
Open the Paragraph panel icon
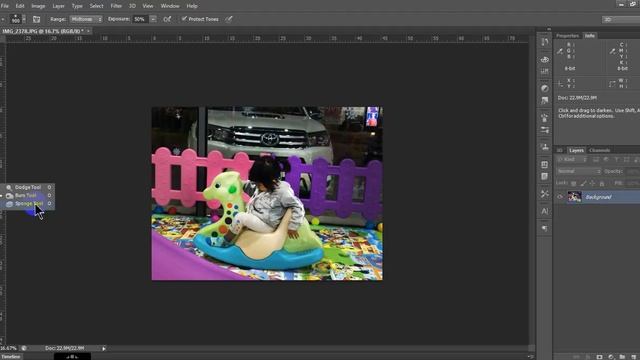pyautogui.click(x=544, y=228)
